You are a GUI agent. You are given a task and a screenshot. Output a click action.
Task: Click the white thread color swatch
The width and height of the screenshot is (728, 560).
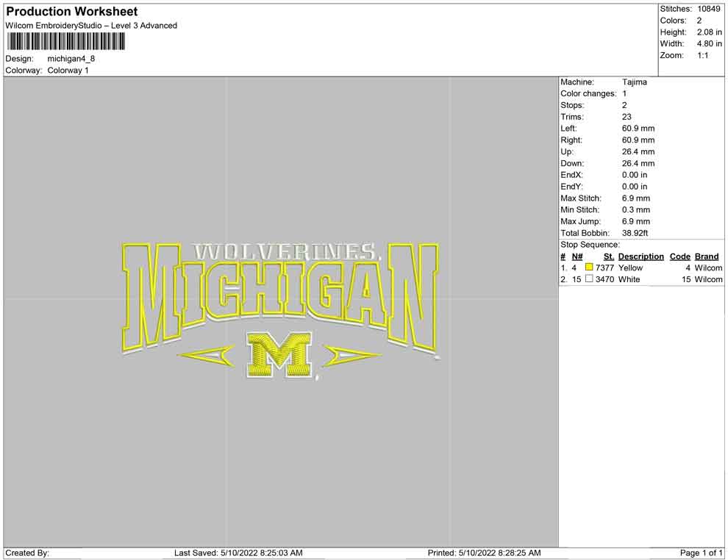tap(589, 279)
